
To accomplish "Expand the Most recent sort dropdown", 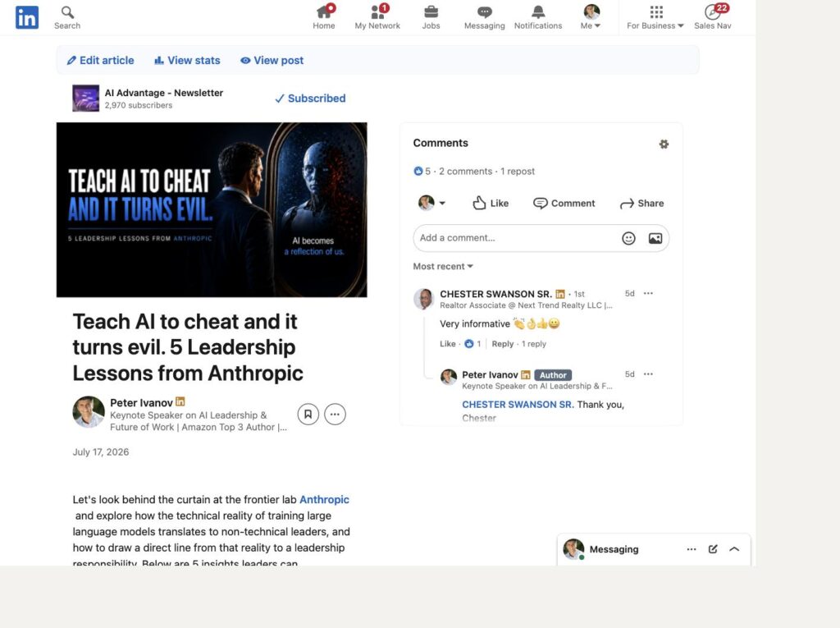I will click(x=443, y=266).
